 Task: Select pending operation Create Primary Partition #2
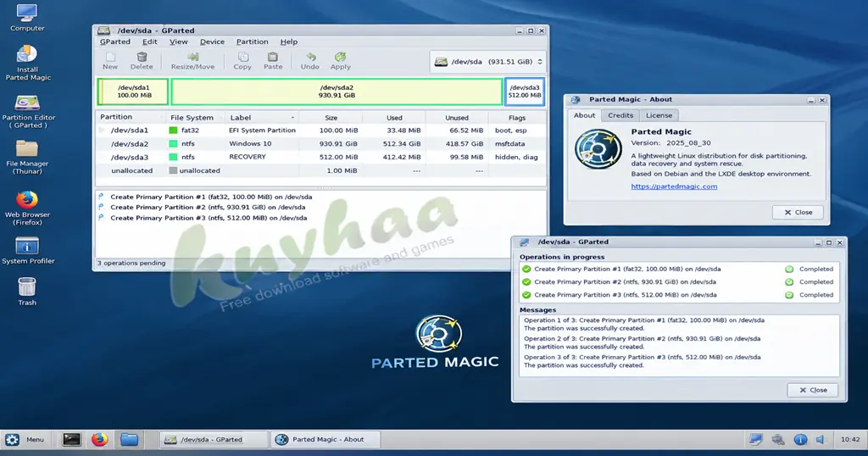[208, 207]
